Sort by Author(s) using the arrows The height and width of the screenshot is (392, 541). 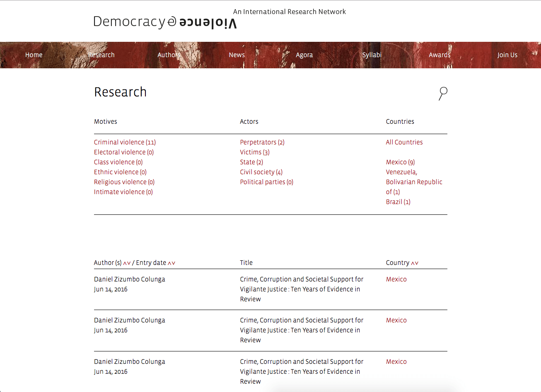[127, 263]
